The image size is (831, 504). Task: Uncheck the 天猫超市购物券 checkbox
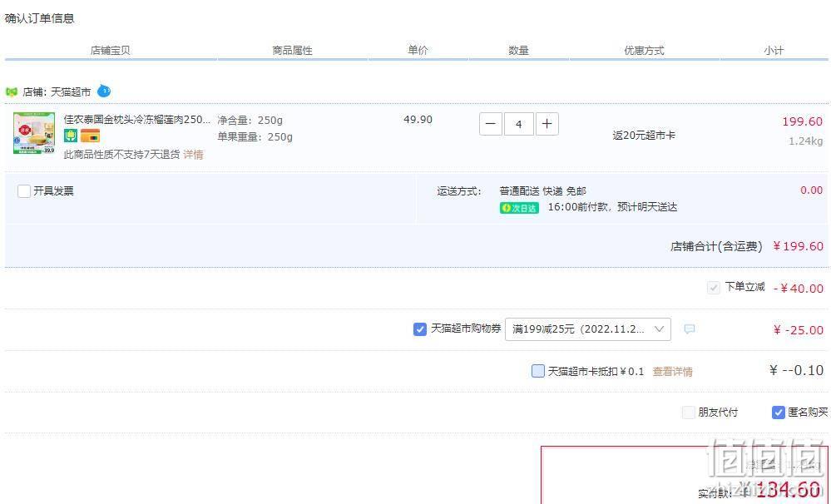pyautogui.click(x=419, y=329)
